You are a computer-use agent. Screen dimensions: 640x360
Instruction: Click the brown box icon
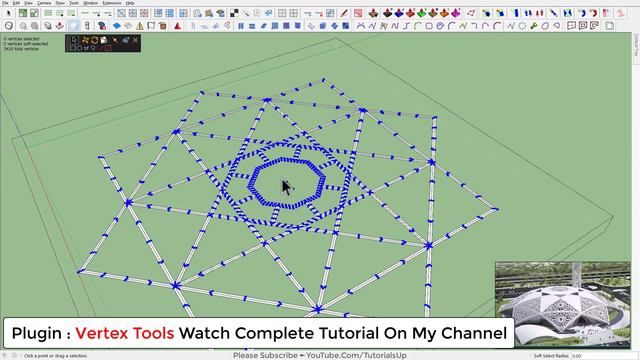coord(163,26)
